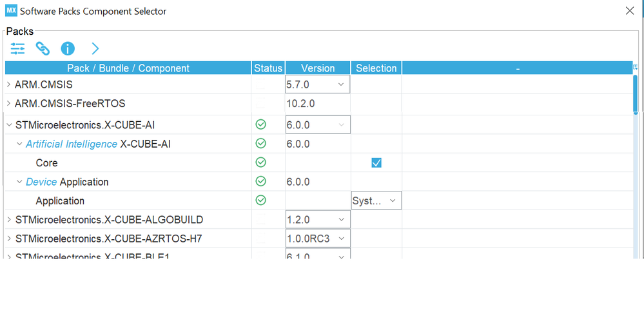644x332 pixels.
Task: Close the Software Packs Component Selector window
Action: [630, 11]
